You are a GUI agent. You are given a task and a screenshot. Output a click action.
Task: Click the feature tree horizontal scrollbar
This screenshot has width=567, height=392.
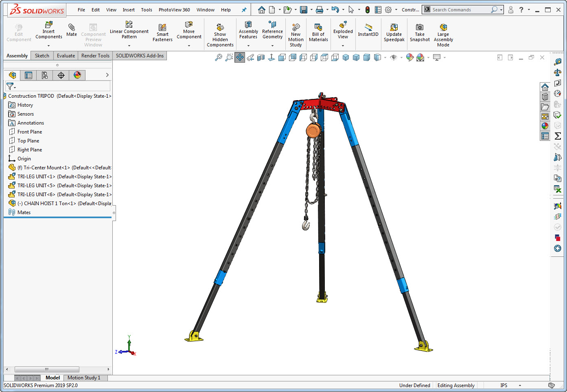(47, 369)
